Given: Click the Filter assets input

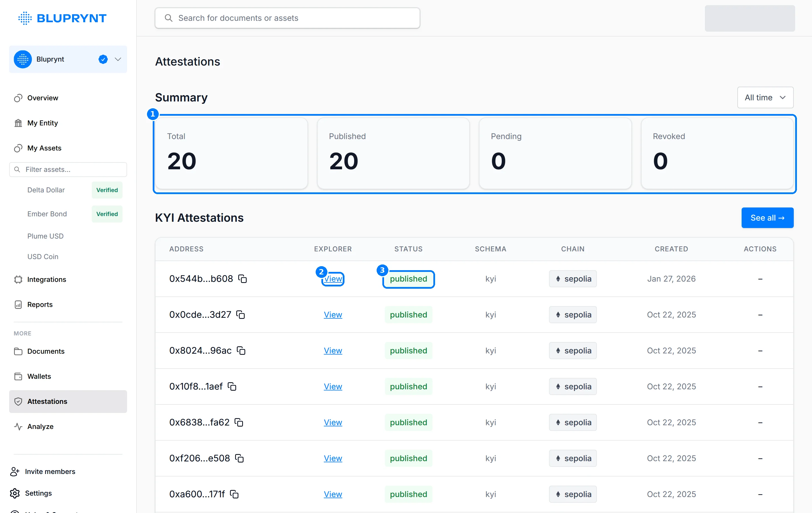Looking at the screenshot, I should tap(68, 169).
